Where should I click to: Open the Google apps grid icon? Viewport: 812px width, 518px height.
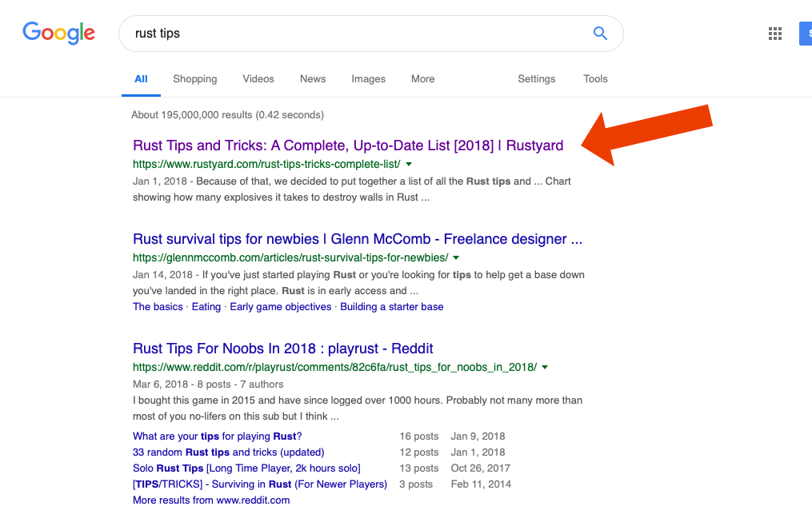(x=774, y=33)
